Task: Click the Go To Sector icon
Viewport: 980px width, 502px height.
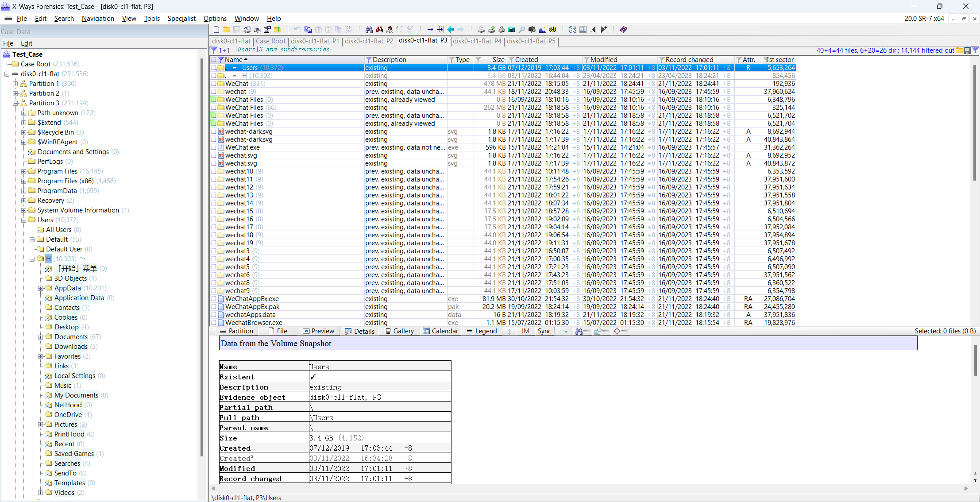Action: 440,30
